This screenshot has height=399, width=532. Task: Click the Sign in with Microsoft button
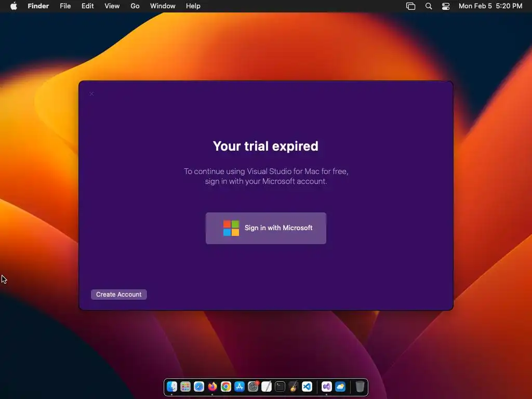pos(265,228)
